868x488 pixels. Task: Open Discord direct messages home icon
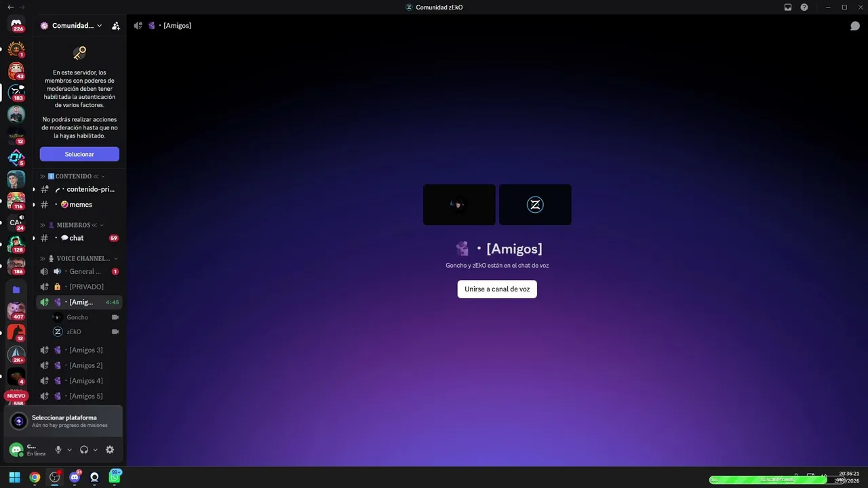pos(16,24)
